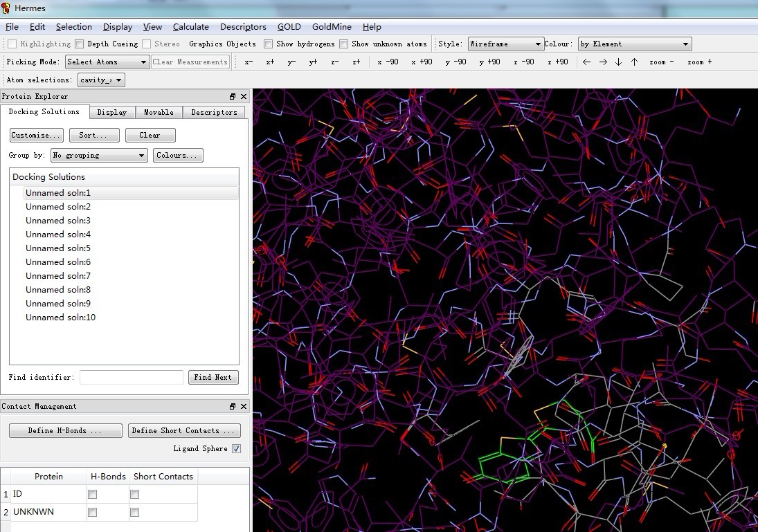Click the down arrow translate view icon
Screen dimensions: 758x532
618,62
